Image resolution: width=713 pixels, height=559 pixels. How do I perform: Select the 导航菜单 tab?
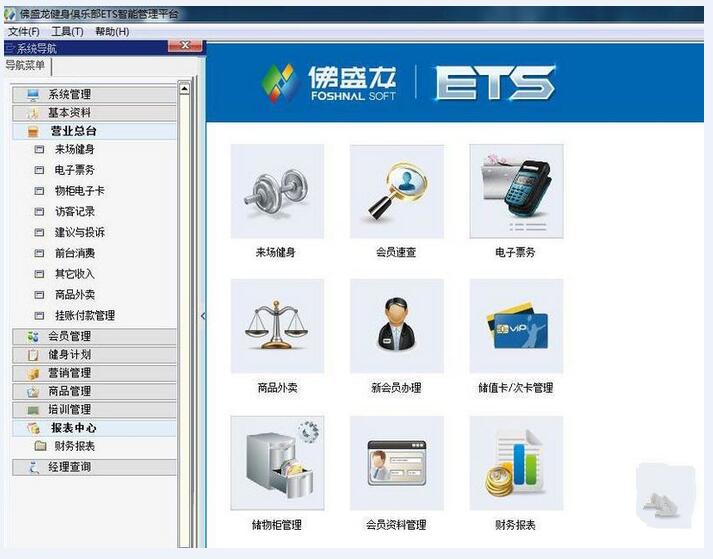tap(25, 65)
